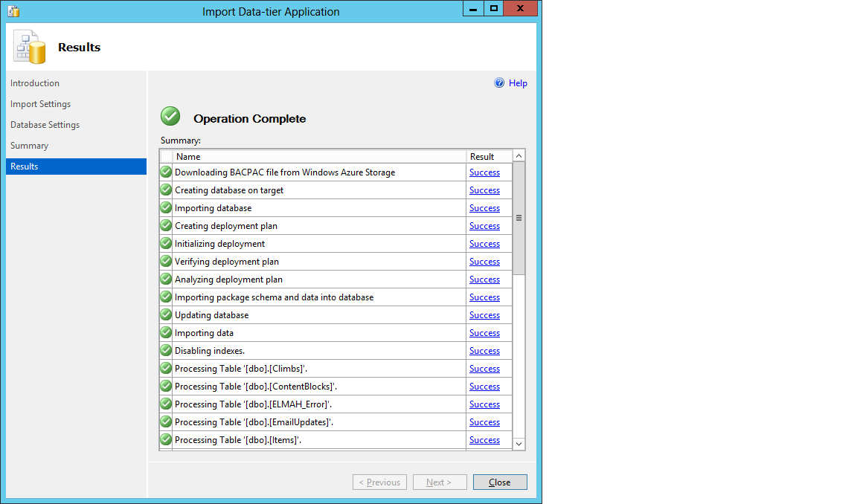The width and height of the screenshot is (857, 504).
Task: Open Success link for Importing database
Action: coord(484,208)
